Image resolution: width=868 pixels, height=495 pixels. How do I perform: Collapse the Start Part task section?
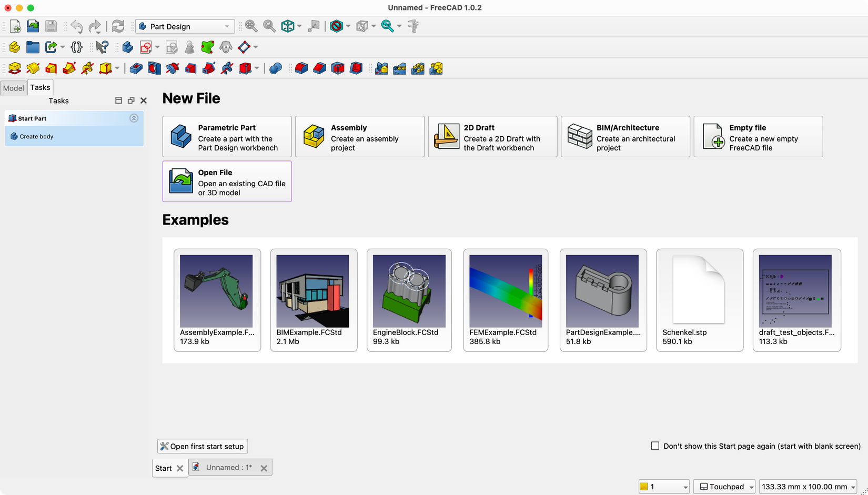pyautogui.click(x=134, y=118)
